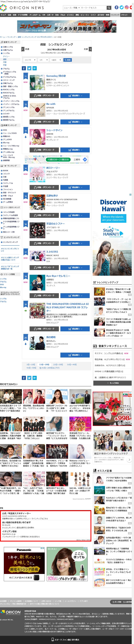Open album thumbnail for シュートサイン
This screenshot has height=644, width=134.
37,137
